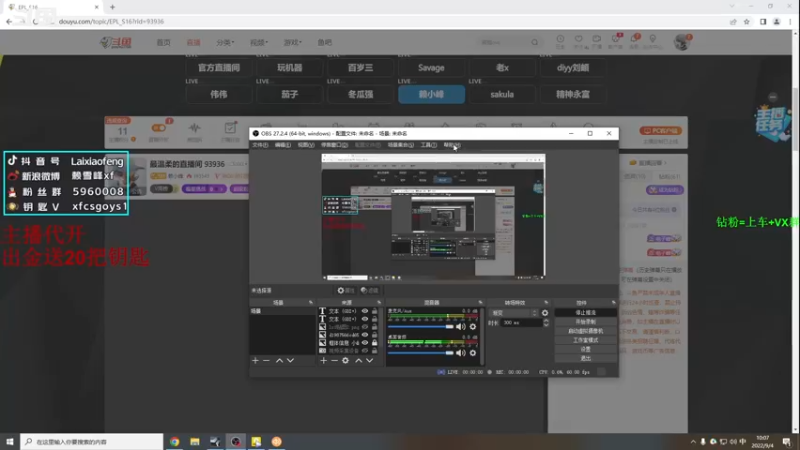
Task: Open scene transition properties gear
Action: pos(545,313)
